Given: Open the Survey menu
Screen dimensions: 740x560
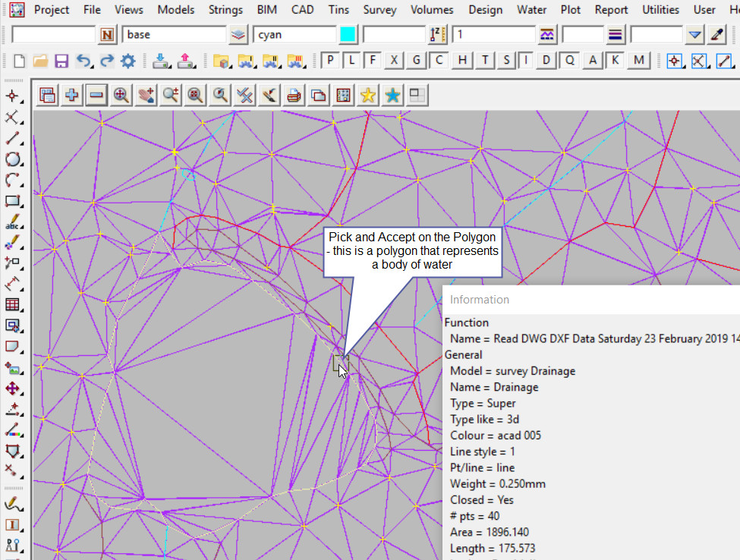Looking at the screenshot, I should pos(379,10).
